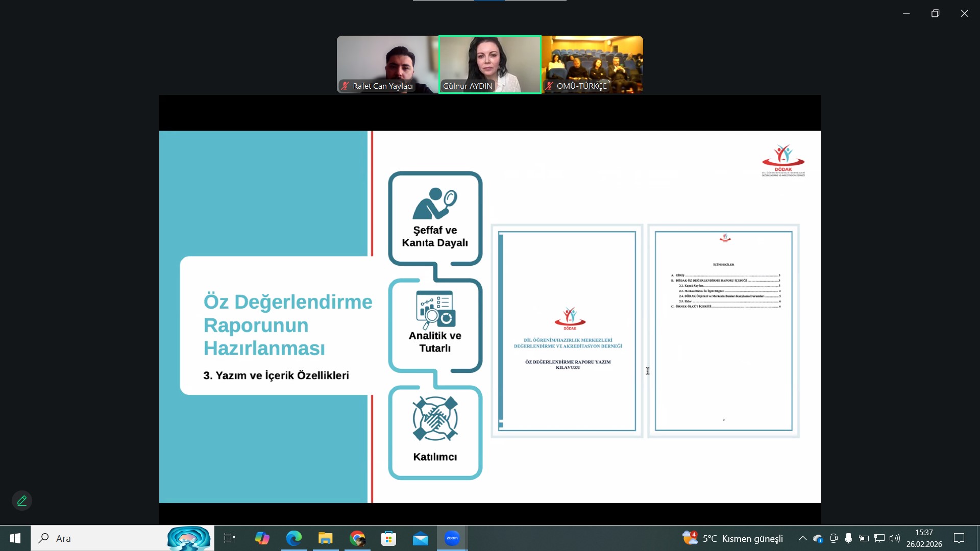Viewport: 980px width, 551px height.
Task: Expand hidden system tray icons chevron
Action: click(802, 538)
